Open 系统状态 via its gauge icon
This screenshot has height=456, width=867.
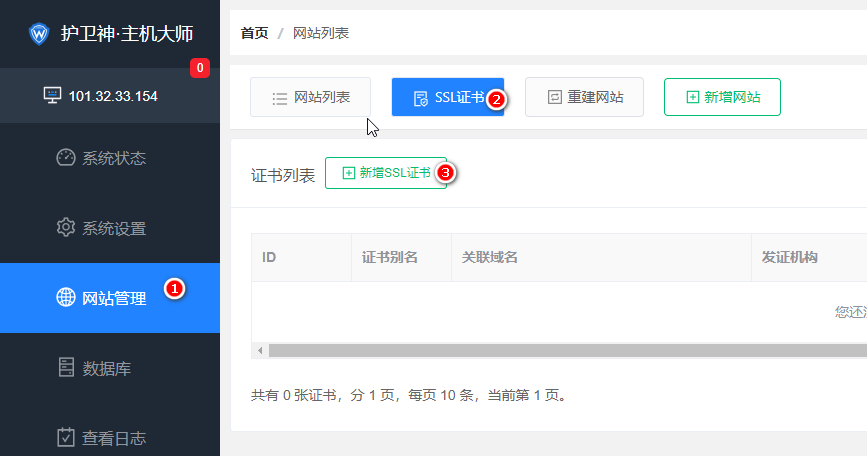66,158
